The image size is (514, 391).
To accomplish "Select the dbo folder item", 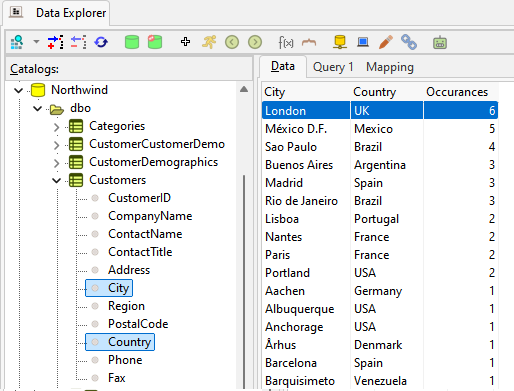I will (x=80, y=108).
